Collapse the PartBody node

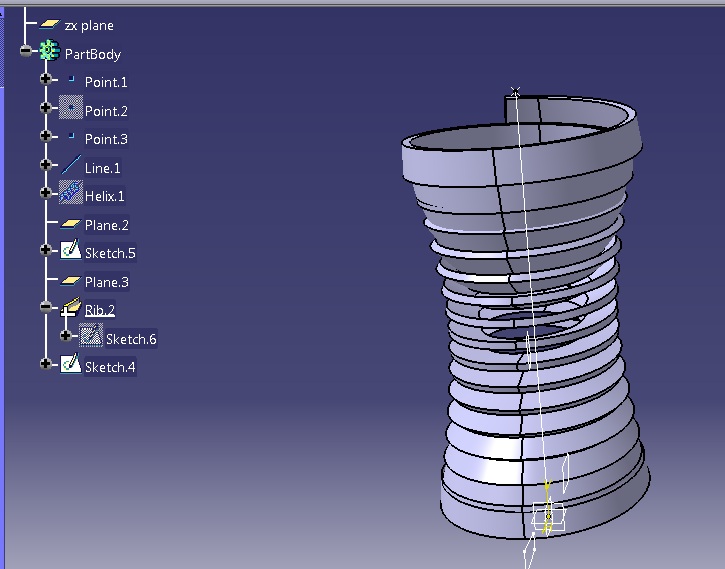pos(26,51)
